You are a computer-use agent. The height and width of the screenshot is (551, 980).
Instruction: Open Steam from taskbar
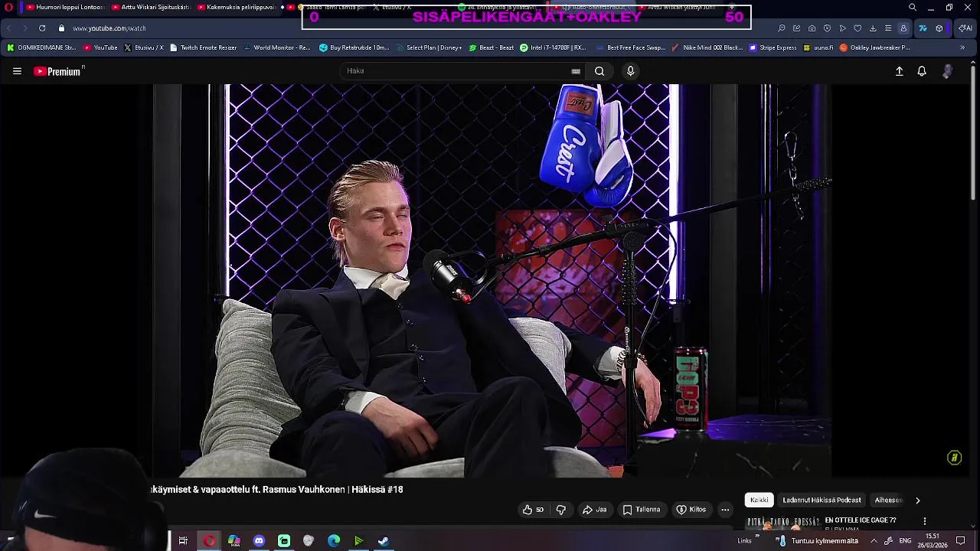pos(384,541)
